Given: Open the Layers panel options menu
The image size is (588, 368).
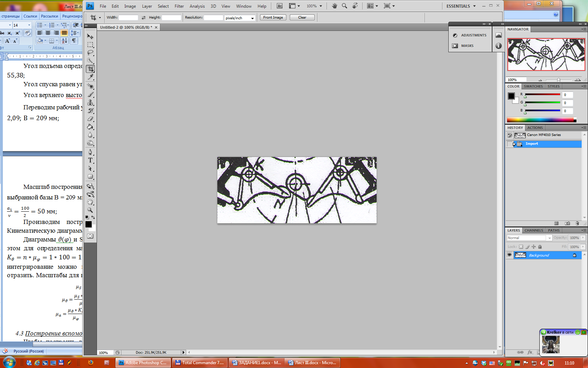Looking at the screenshot, I should 584,230.
